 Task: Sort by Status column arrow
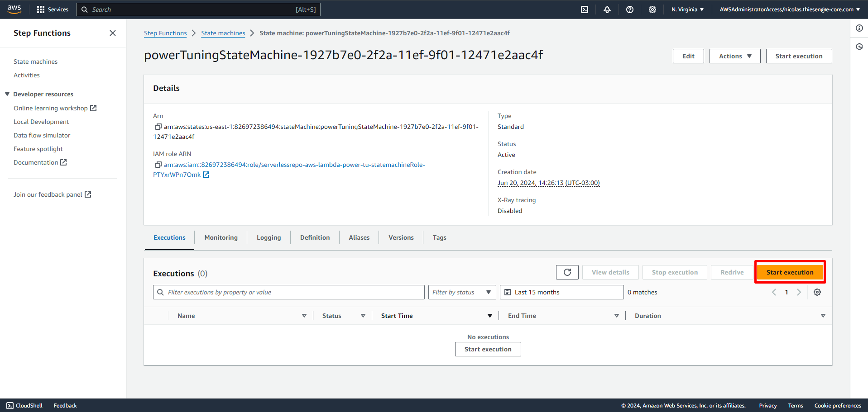pos(363,316)
